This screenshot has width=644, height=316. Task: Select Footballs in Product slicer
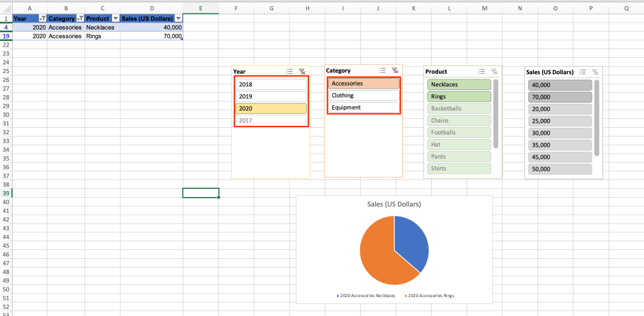click(x=459, y=132)
